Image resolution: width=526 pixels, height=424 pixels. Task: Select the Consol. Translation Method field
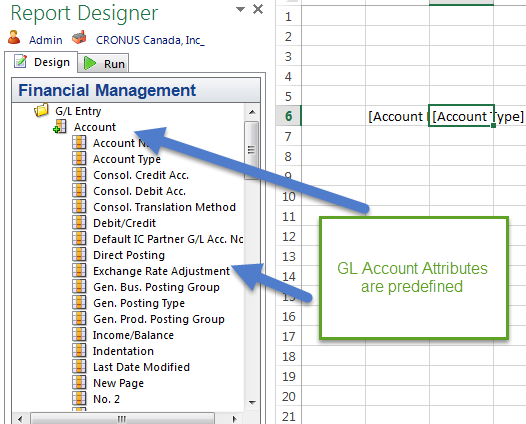(164, 207)
